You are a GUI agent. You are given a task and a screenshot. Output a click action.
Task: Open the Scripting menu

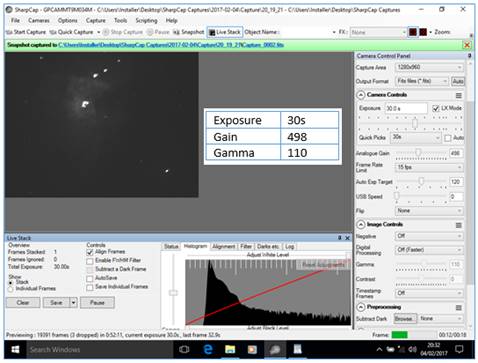point(146,21)
